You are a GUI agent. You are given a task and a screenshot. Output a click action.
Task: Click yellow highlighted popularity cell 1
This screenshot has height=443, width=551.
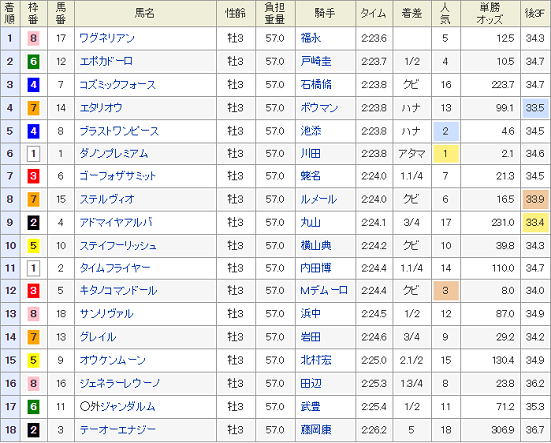pyautogui.click(x=446, y=154)
